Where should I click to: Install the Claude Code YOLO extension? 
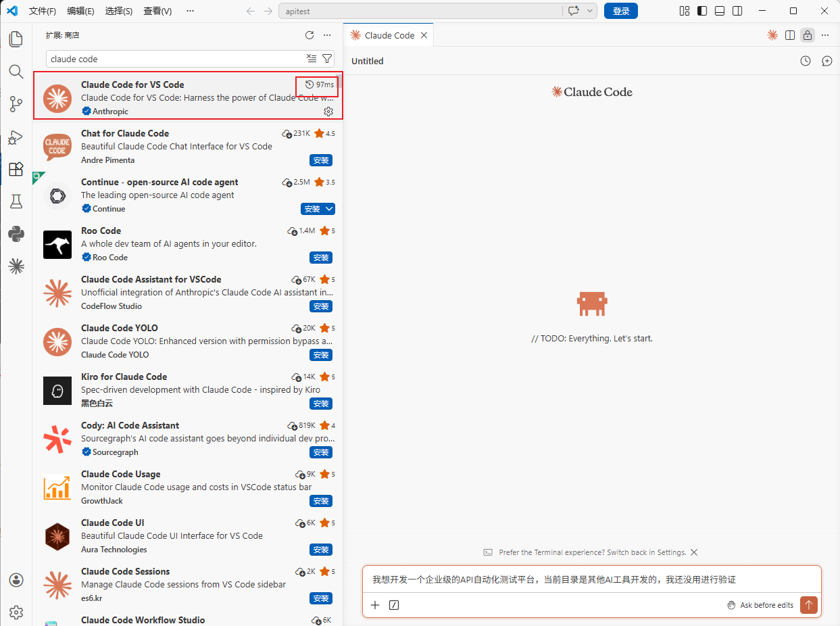click(321, 355)
